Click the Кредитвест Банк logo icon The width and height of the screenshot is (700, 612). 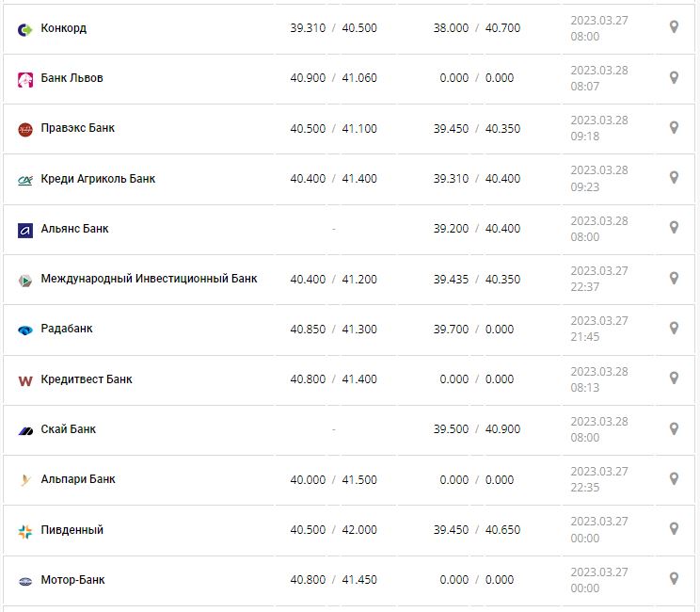pos(25,380)
